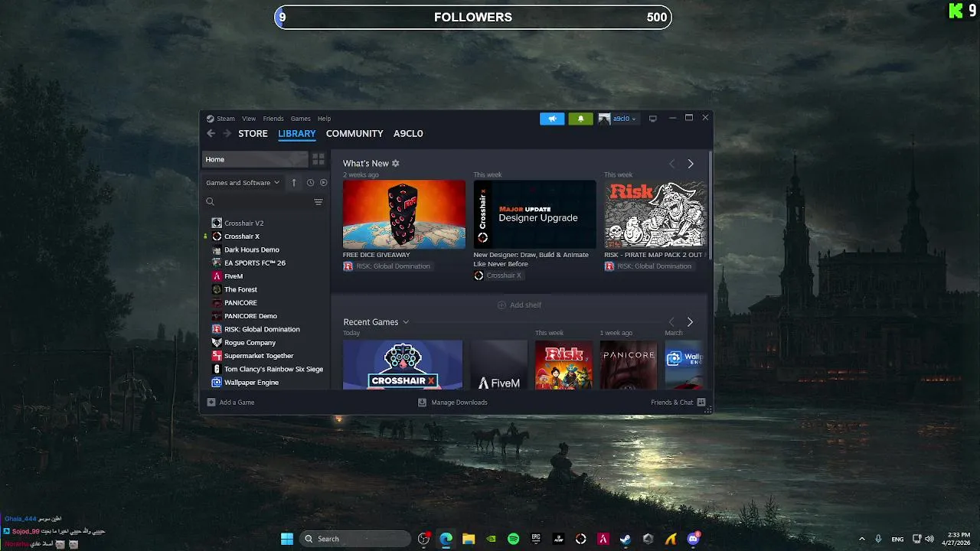Open Designer Upgrade news thumbnail
This screenshot has height=551, width=980.
click(x=534, y=214)
